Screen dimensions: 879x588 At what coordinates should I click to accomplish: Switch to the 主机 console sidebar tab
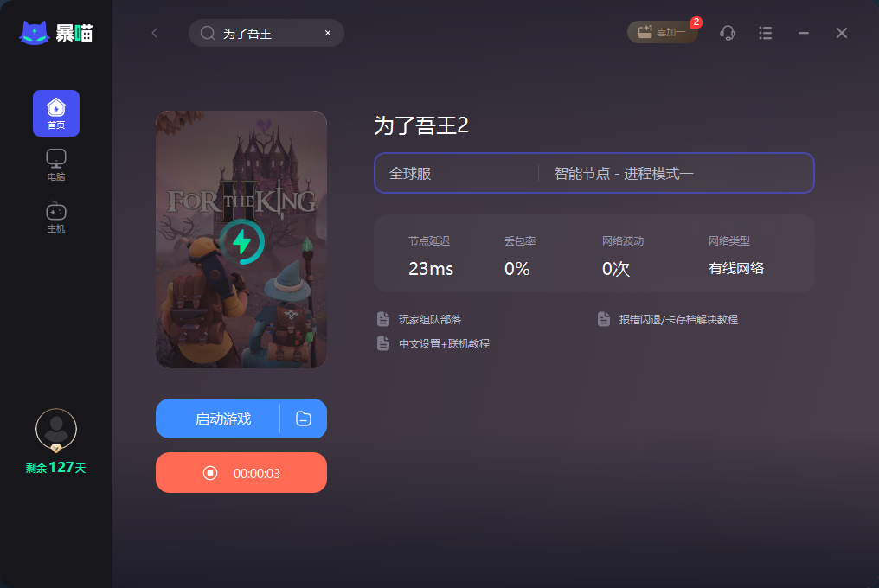56,217
